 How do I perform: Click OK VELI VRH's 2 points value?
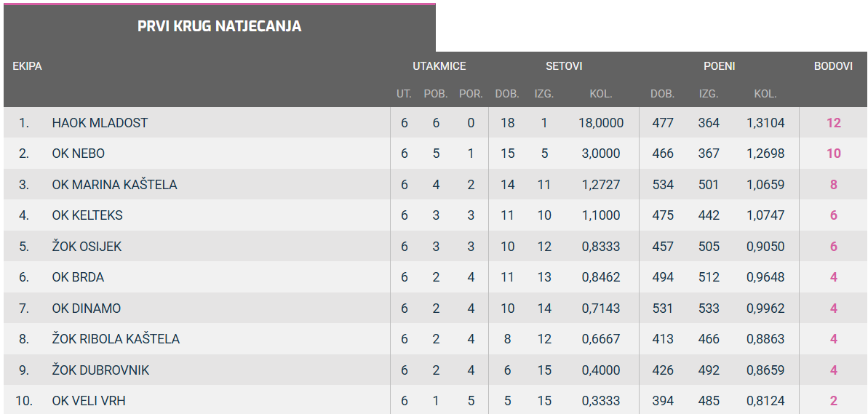point(834,401)
